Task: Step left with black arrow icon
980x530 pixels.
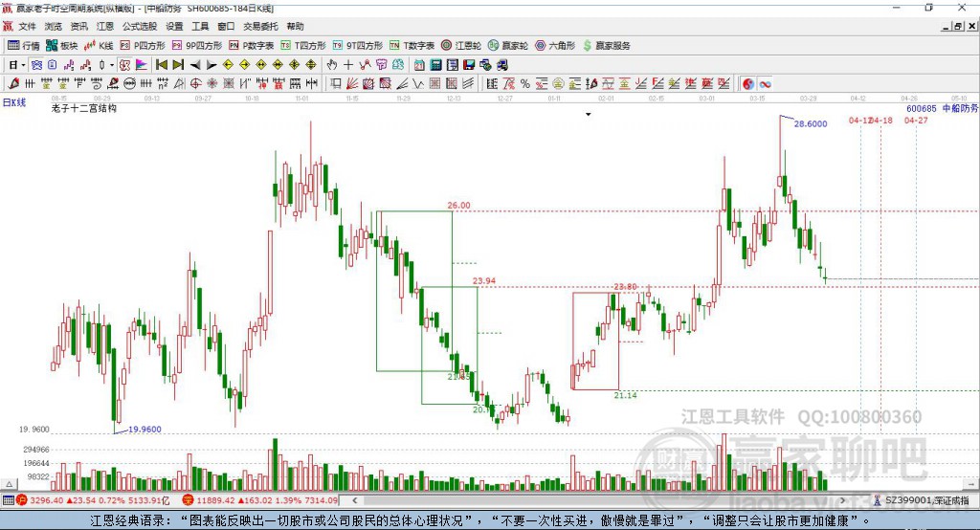Action: (x=195, y=64)
